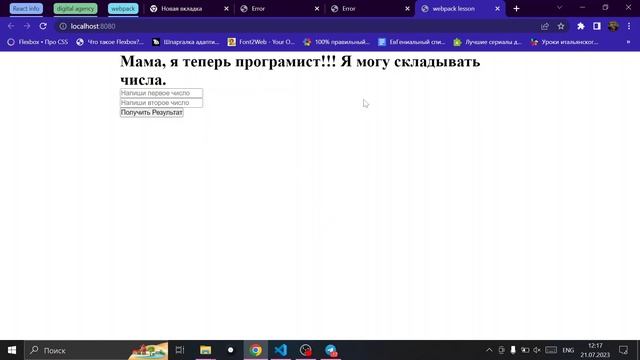Open Windows Start menu
The image size is (640, 360).
[x=12, y=350]
